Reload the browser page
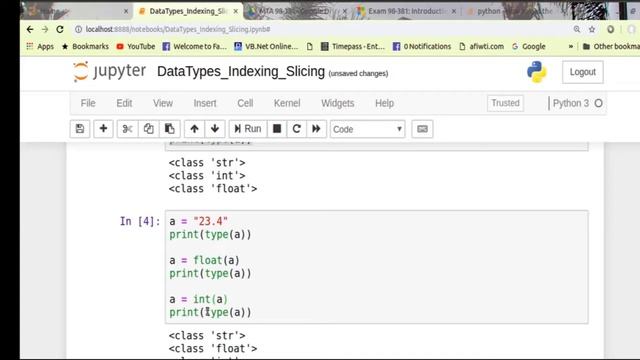Screen dimensions: 640x360 tap(60, 29)
